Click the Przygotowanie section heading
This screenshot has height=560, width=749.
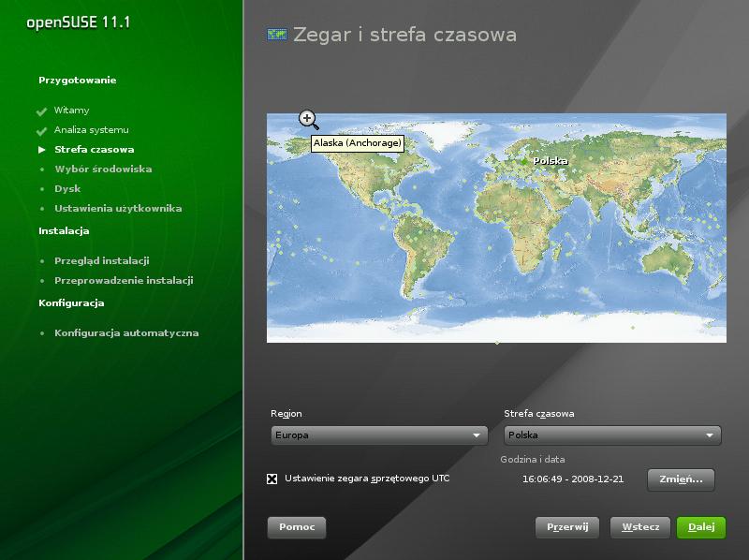click(78, 81)
